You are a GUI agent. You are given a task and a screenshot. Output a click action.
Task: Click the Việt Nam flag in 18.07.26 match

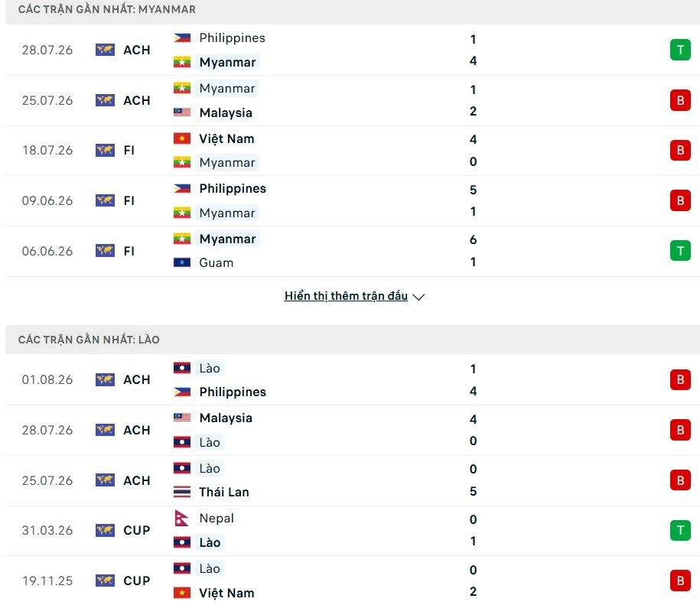(x=182, y=138)
